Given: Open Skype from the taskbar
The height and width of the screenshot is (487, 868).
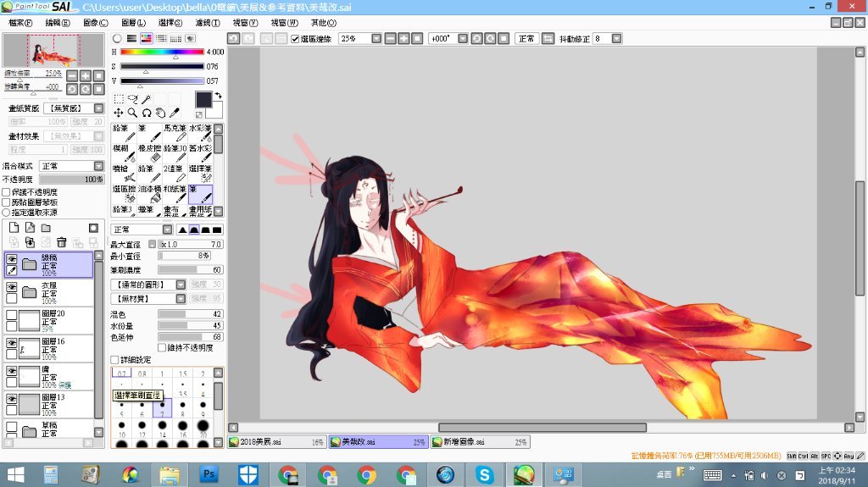Looking at the screenshot, I should coord(484,475).
